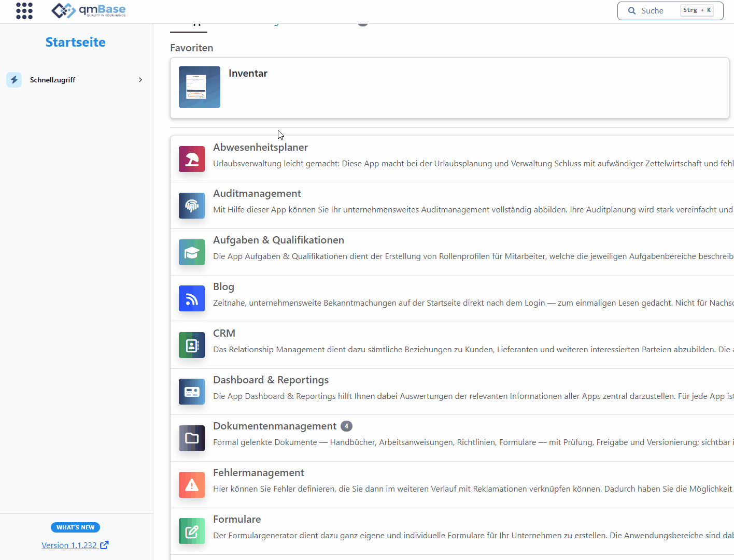Viewport: 734px width, 560px height.
Task: Click the CRM description about Relationship Management
Action: (473, 349)
